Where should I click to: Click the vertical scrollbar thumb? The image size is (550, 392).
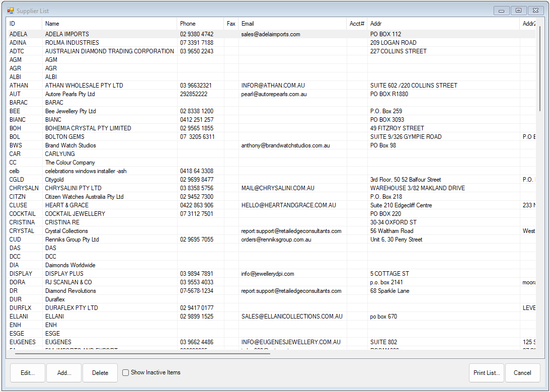pyautogui.click(x=540, y=68)
